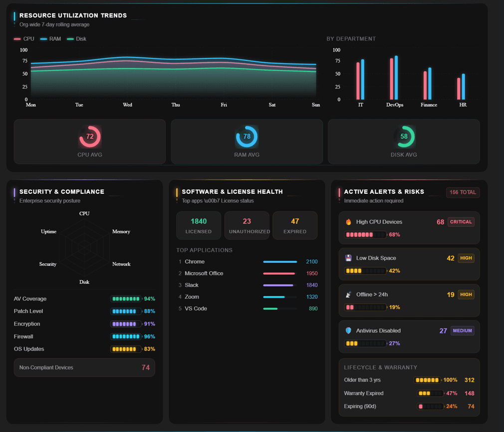Select the 1840 LICENSED stat card
Viewport: 504px width, 432px height.
[x=199, y=226]
